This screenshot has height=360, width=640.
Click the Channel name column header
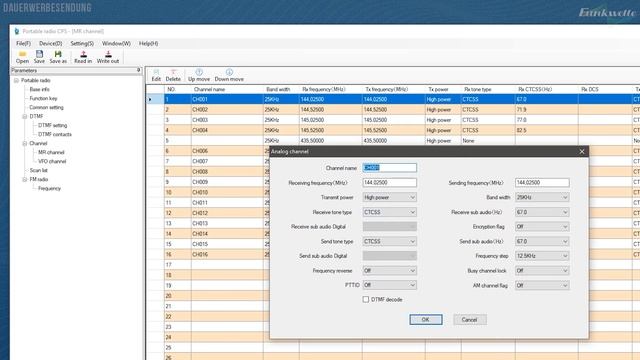click(x=227, y=89)
